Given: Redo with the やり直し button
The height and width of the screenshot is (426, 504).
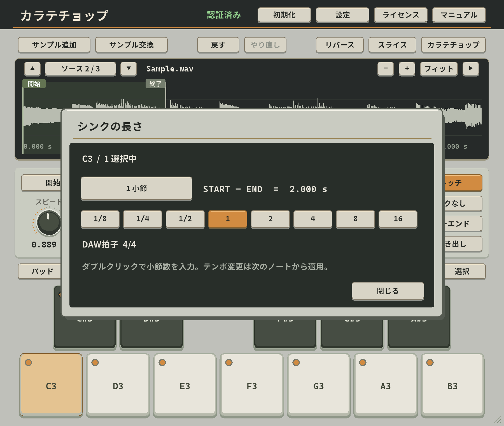Looking at the screenshot, I should click(x=265, y=45).
